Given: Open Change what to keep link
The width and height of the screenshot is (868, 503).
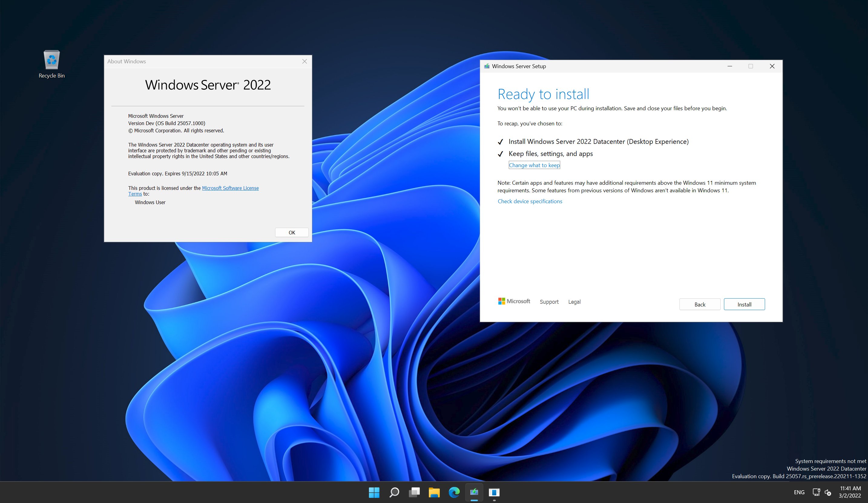Looking at the screenshot, I should 534,165.
